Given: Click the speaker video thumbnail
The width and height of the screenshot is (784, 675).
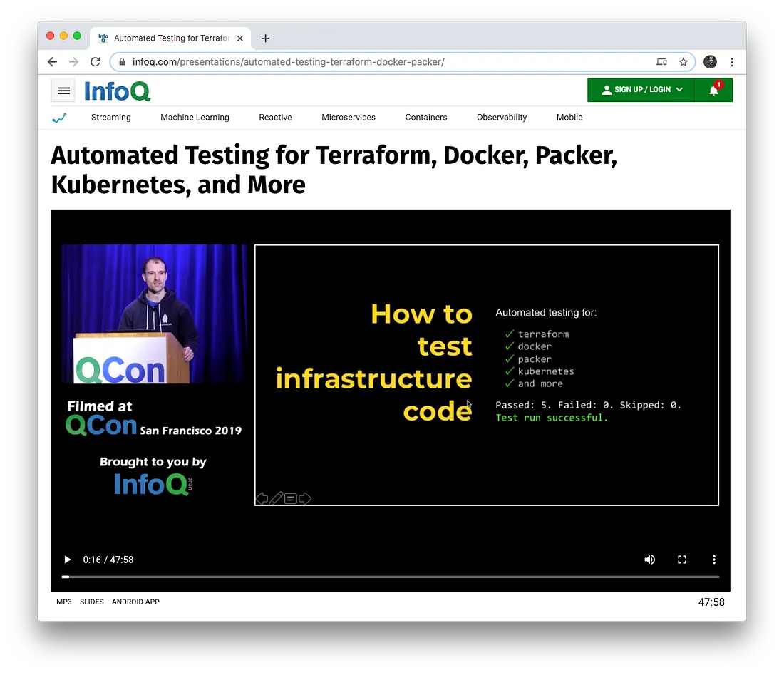Looking at the screenshot, I should [155, 314].
